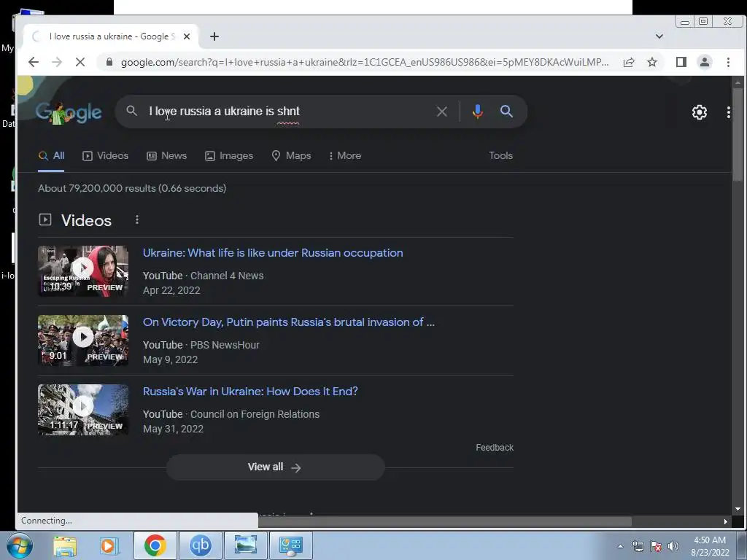
Task: Open a new tab with the plus button
Action: 214,36
